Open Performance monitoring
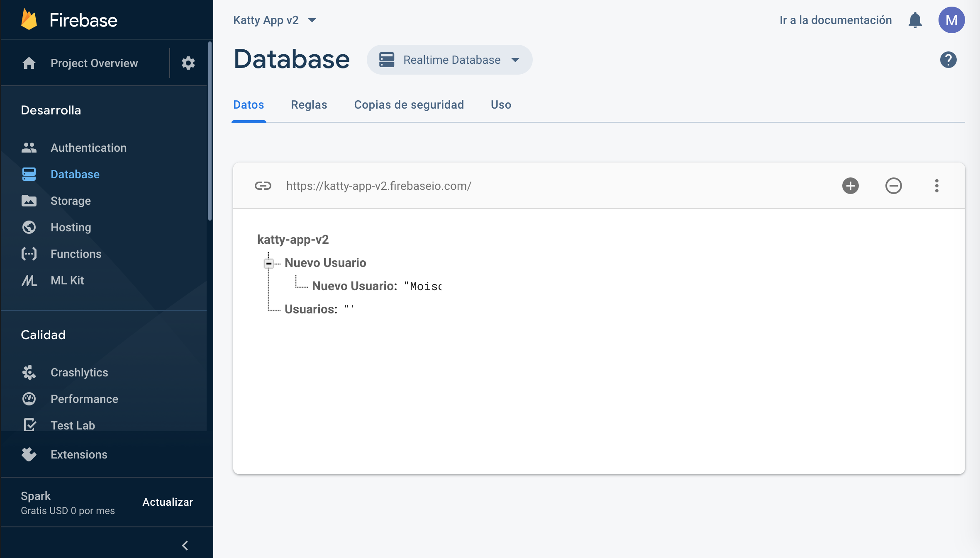 point(84,399)
